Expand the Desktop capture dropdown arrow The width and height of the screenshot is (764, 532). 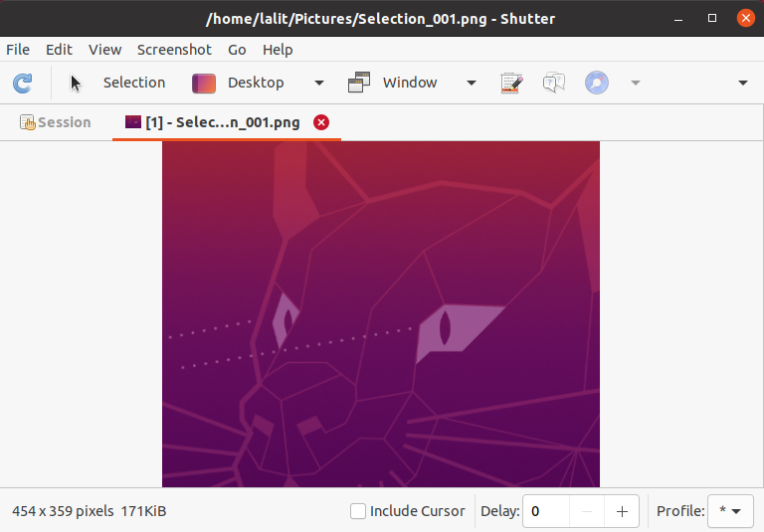click(x=319, y=83)
